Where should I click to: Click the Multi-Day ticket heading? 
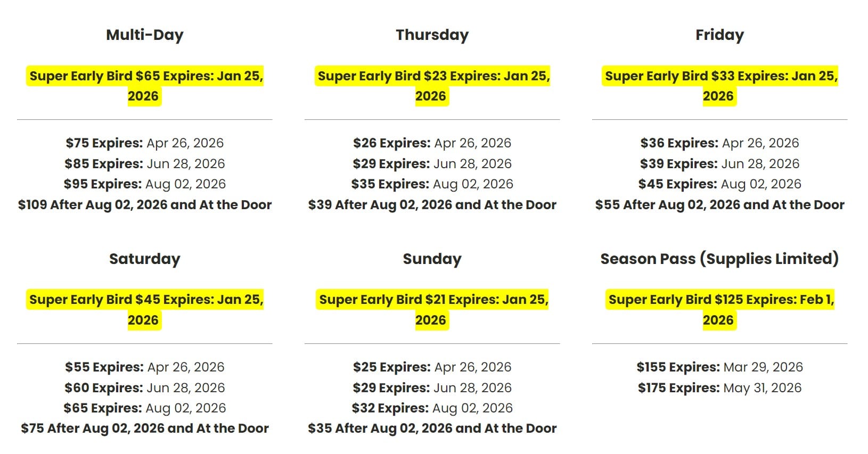point(144,35)
